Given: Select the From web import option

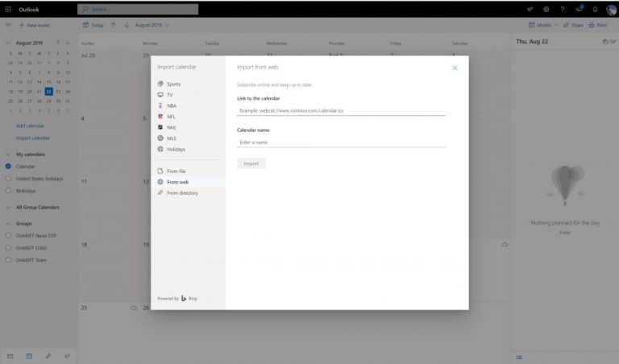Looking at the screenshot, I should coord(189,182).
